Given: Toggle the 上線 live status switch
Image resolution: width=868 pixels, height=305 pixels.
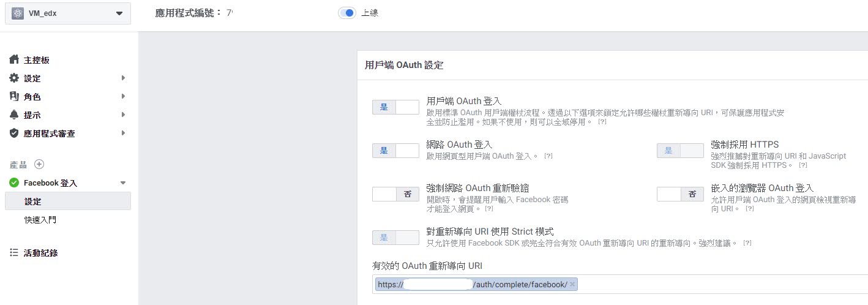Looking at the screenshot, I should 347,13.
